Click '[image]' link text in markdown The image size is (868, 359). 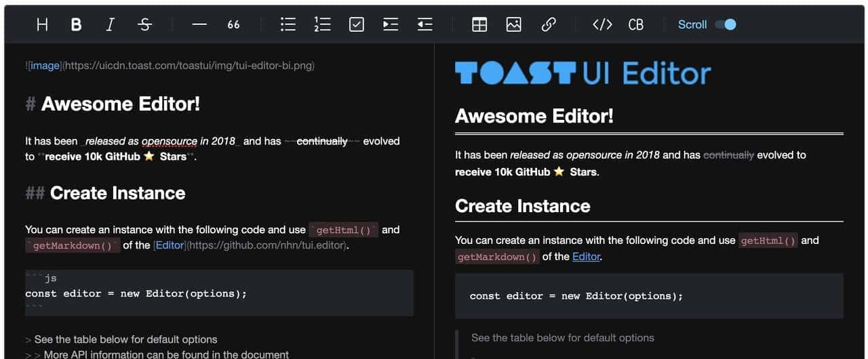pyautogui.click(x=44, y=66)
